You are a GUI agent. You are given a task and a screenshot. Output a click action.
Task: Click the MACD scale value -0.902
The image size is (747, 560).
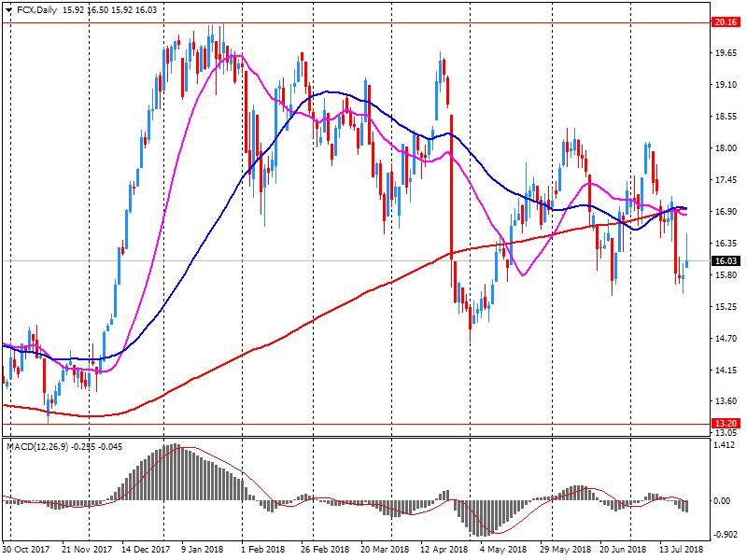pyautogui.click(x=725, y=535)
